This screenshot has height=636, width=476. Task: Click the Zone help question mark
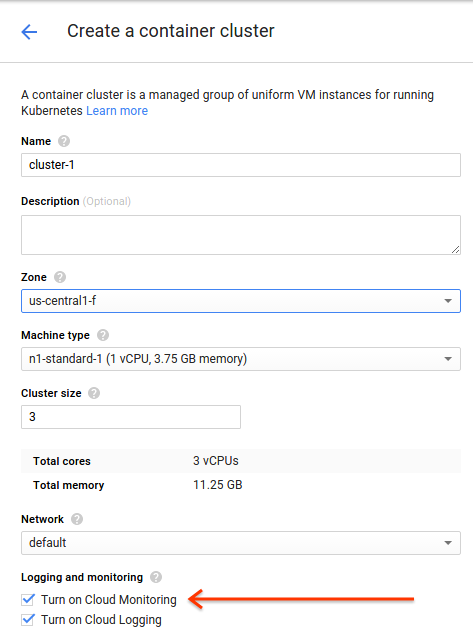[x=60, y=277]
